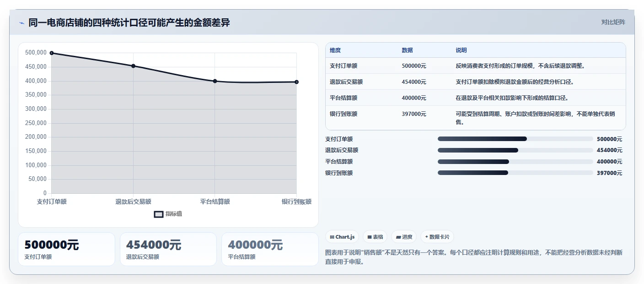This screenshot has height=284, width=644.
Task: Click the 银行到账额 x-axis label under the chart
Action: tap(296, 202)
